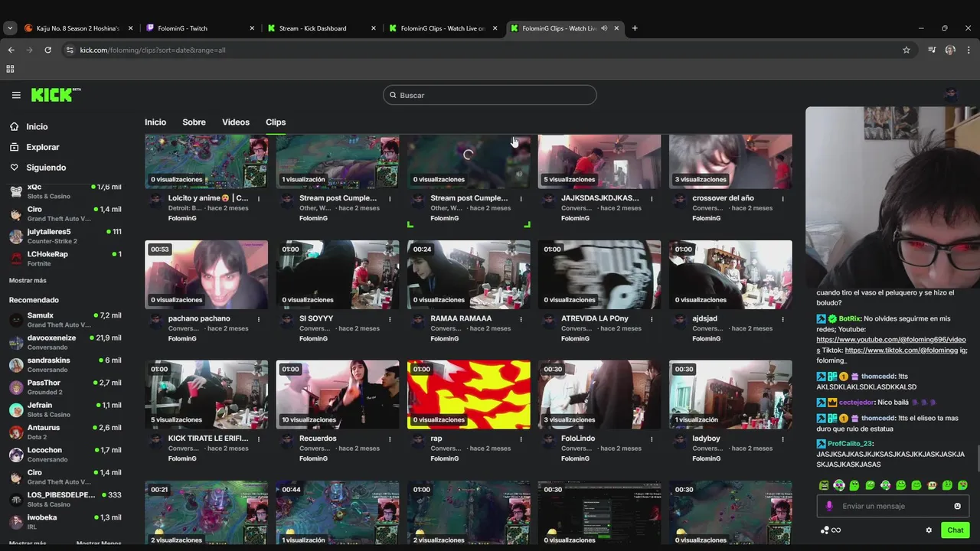Open sandraskins recommended channel avatar
This screenshot has height=551, width=980.
click(15, 365)
